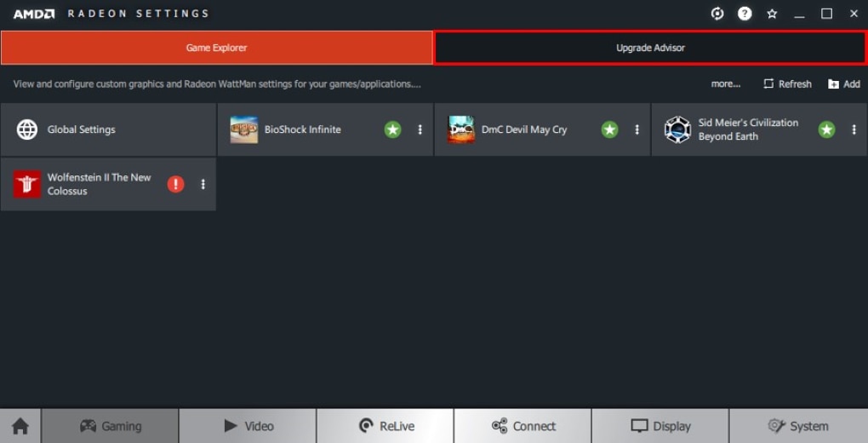Open the Video section

pos(248,426)
